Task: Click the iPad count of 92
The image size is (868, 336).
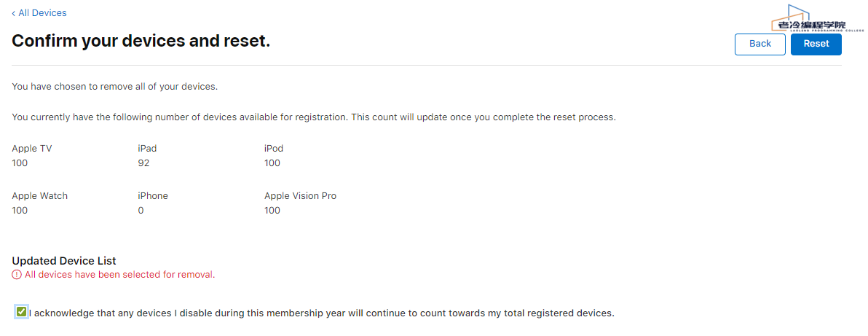Action: pyautogui.click(x=143, y=163)
